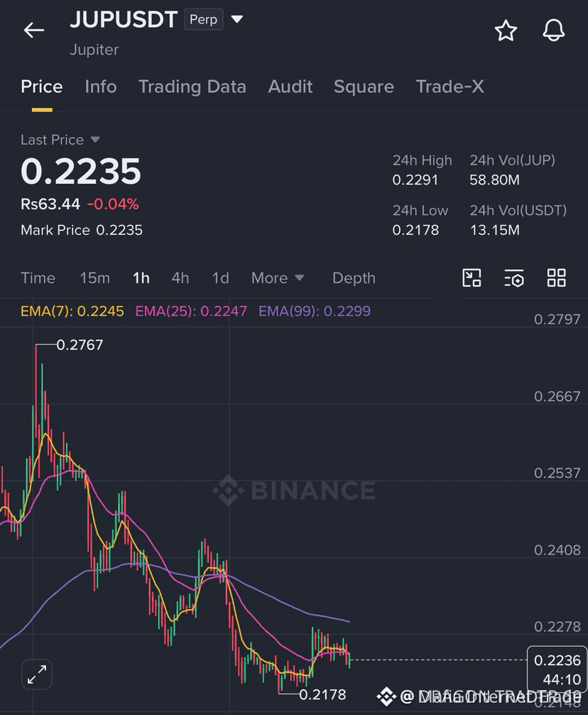Tap the 24h Low value 0.2178

[x=415, y=230]
